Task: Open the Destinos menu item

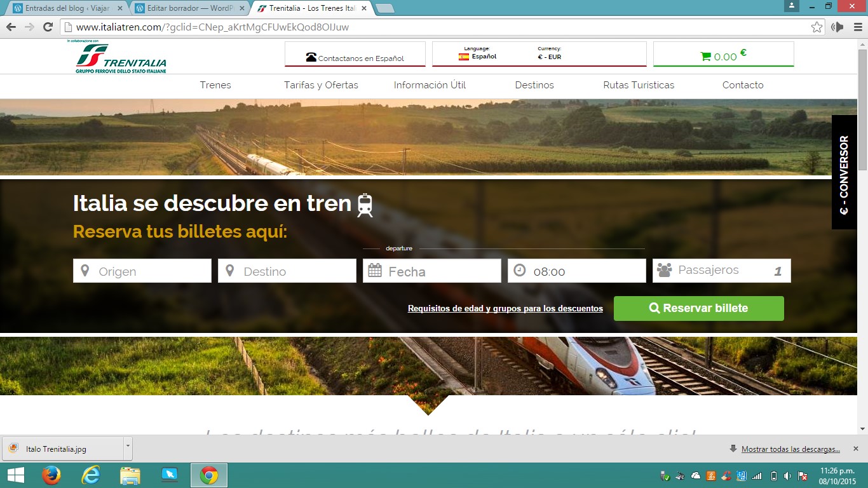Action: click(534, 85)
